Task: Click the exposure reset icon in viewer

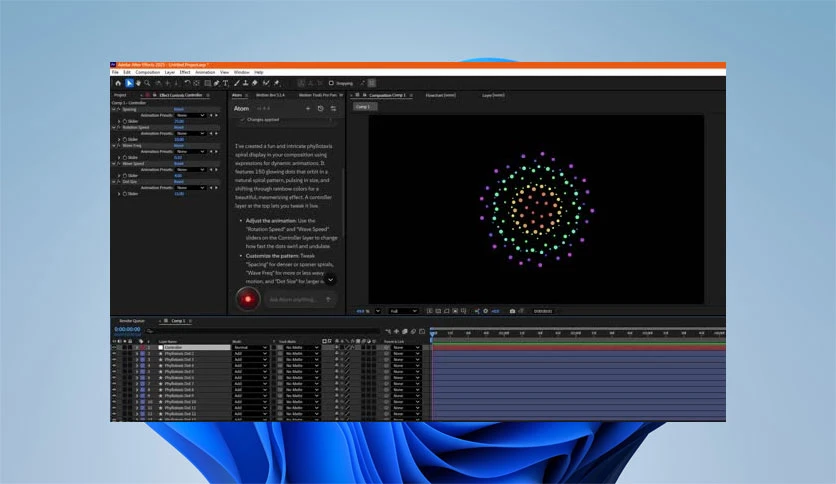Action: [x=485, y=311]
